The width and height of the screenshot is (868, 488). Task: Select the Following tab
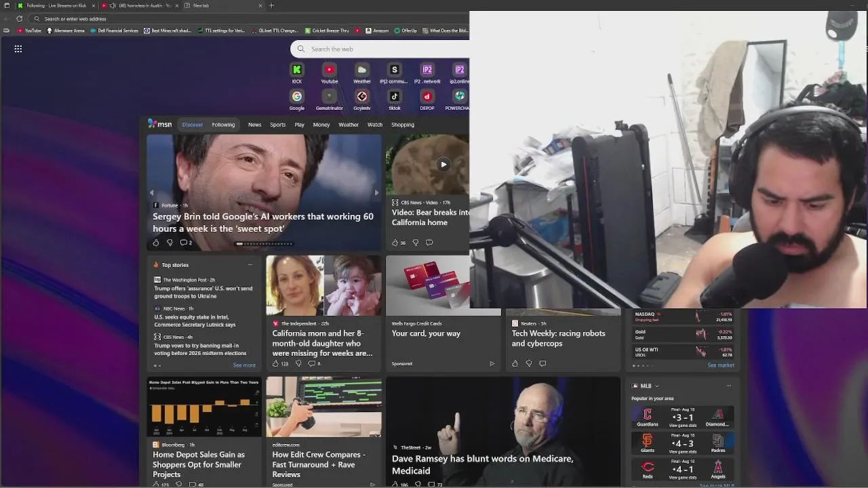click(x=223, y=125)
